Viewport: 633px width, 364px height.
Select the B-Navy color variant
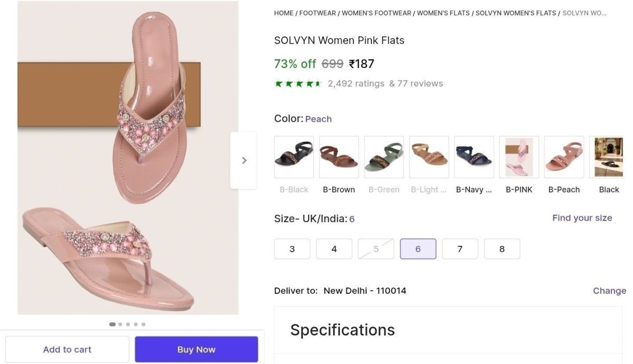(x=473, y=157)
